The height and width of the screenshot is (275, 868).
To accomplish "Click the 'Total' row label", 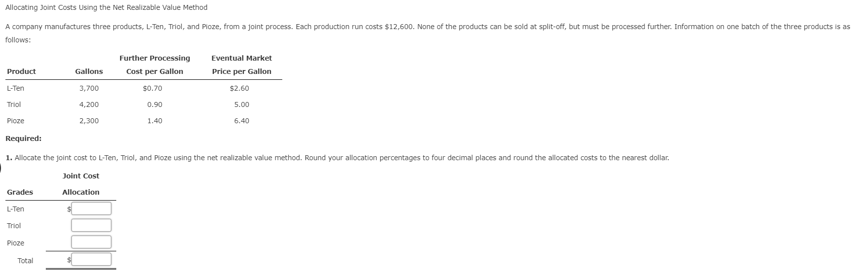I will 26,261.
